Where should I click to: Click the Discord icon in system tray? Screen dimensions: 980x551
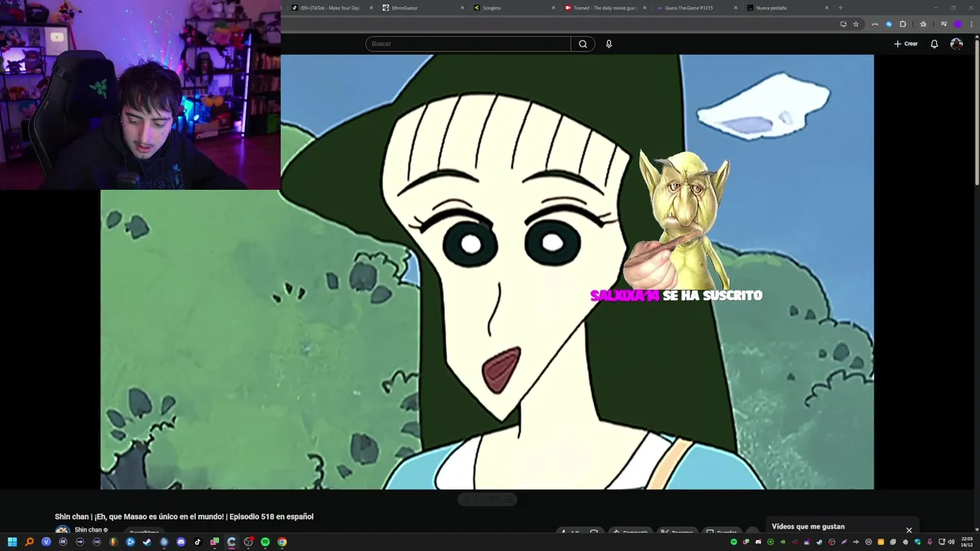758,542
